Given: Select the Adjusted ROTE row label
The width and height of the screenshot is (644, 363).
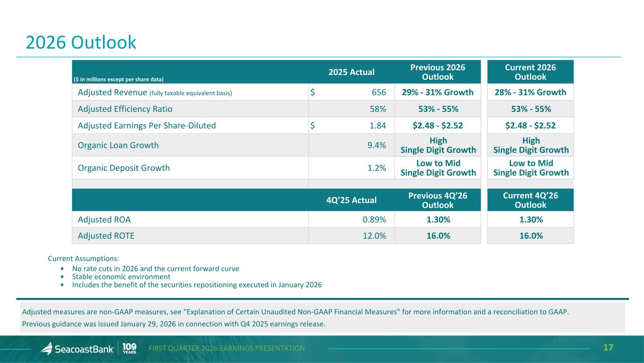Looking at the screenshot, I should click(x=106, y=236).
